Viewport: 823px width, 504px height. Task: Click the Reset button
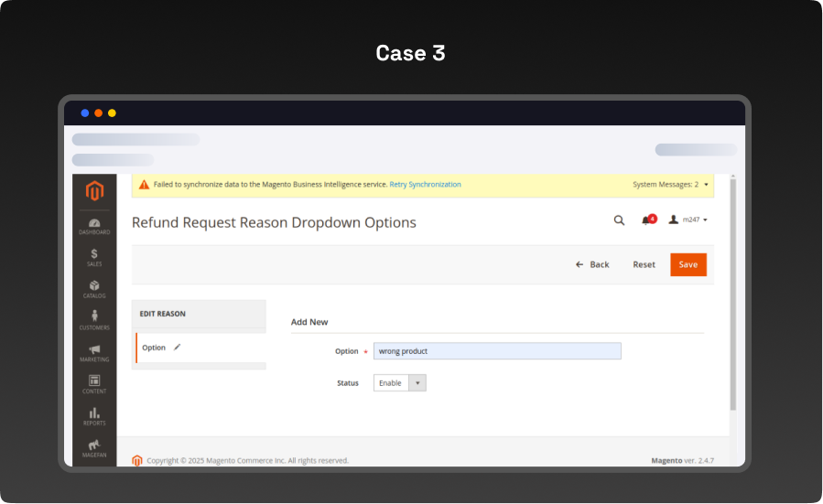point(644,264)
